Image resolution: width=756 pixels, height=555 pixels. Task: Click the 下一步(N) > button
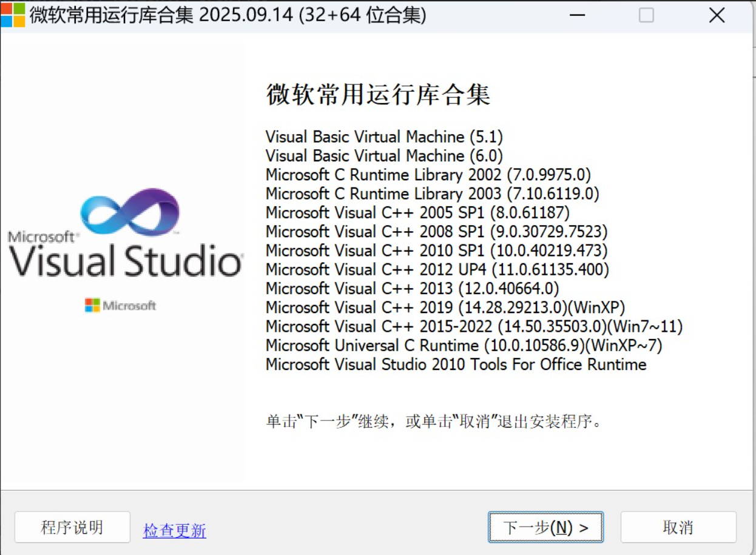click(545, 527)
